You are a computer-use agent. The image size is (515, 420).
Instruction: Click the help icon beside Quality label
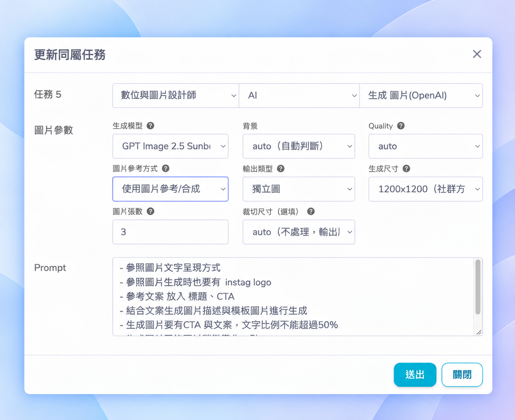401,126
